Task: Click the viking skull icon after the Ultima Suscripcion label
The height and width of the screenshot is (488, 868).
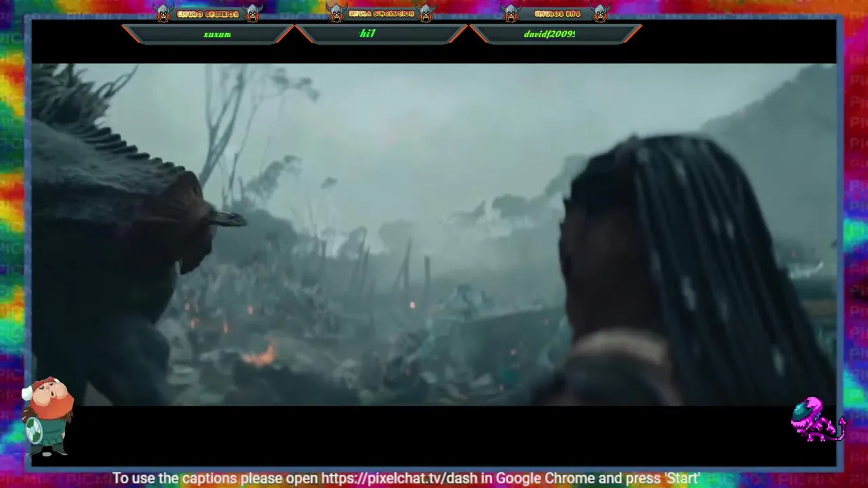Action: pyautogui.click(x=426, y=13)
